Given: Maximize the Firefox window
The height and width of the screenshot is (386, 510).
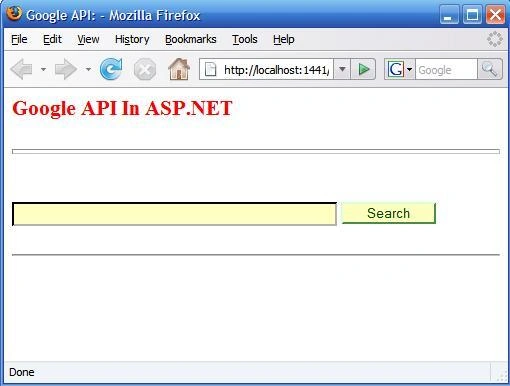Looking at the screenshot, I should pos(472,15).
